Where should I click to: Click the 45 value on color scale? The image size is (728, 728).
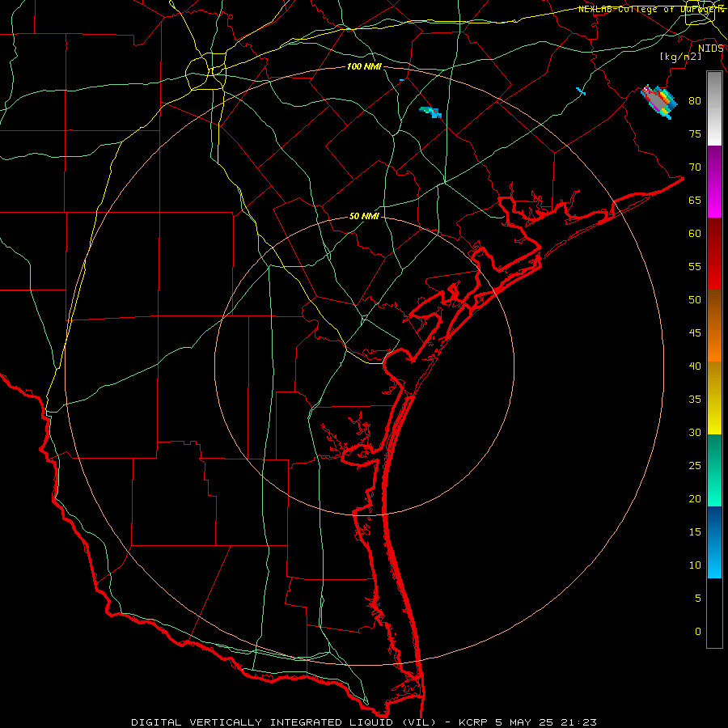click(695, 333)
